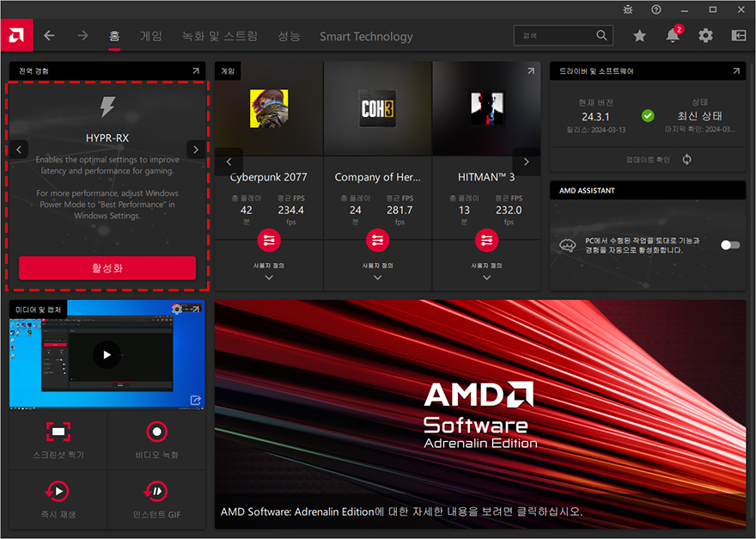Image resolution: width=756 pixels, height=539 pixels.
Task: Open Cyberpunk 2077 tuning sliders icon
Action: point(269,240)
